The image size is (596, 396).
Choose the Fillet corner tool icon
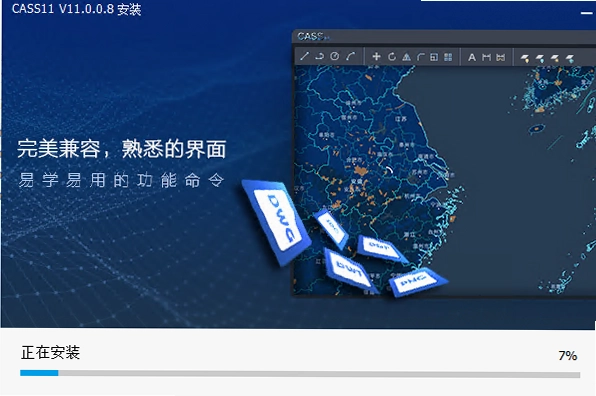click(420, 57)
